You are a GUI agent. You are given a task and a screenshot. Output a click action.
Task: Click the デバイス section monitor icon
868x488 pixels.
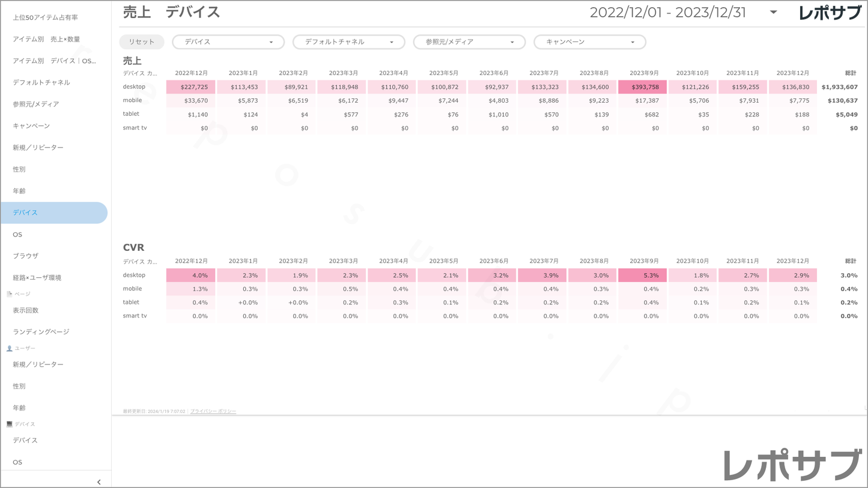pos(9,424)
